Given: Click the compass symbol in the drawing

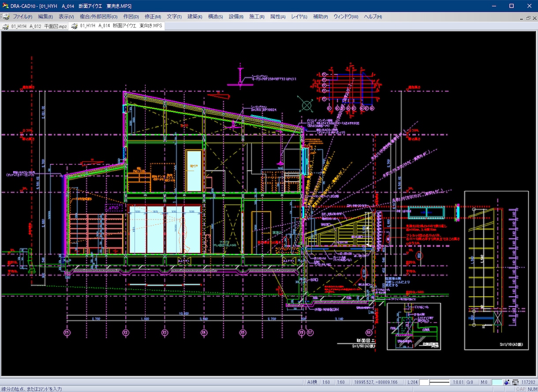Looking at the screenshot, I should (x=306, y=105).
